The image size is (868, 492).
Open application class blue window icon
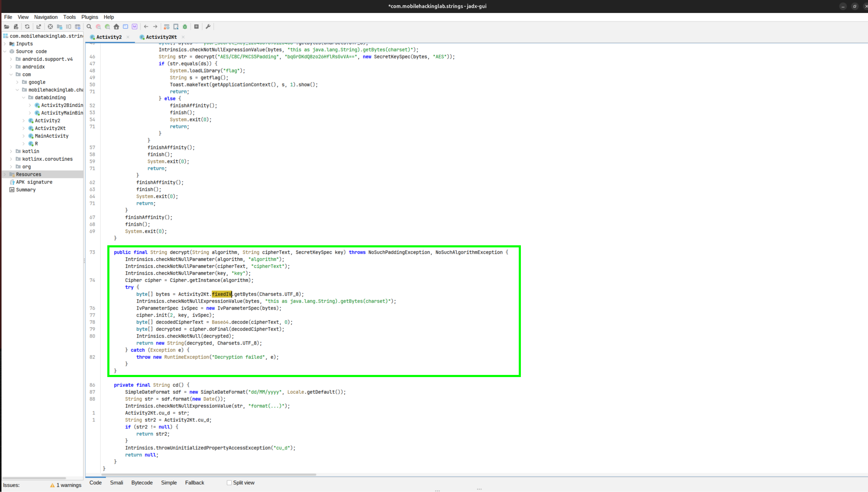[x=125, y=27]
